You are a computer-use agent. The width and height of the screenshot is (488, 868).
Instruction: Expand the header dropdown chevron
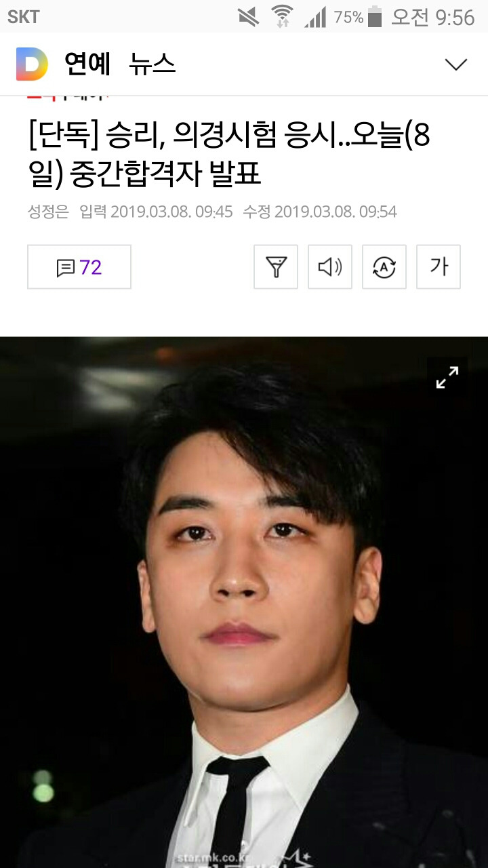[x=455, y=64]
